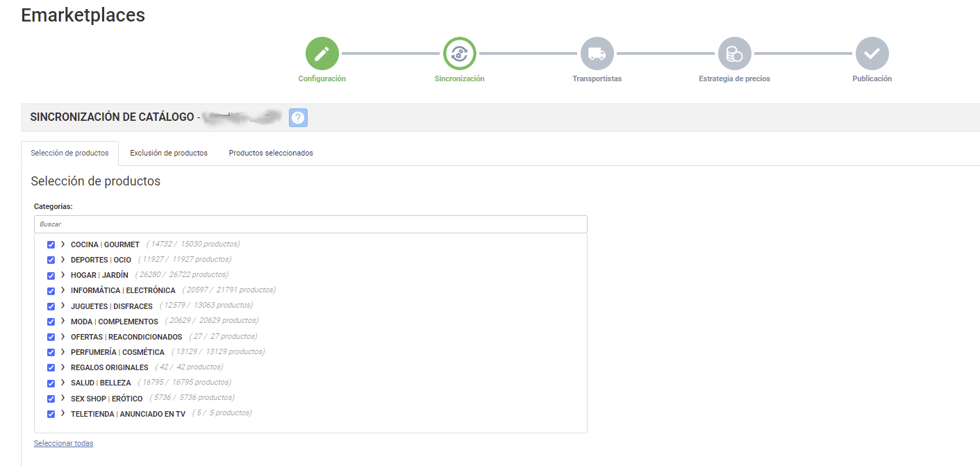Image resolution: width=980 pixels, height=466 pixels.
Task: Open the Transportistas truck step icon
Action: pos(597,53)
